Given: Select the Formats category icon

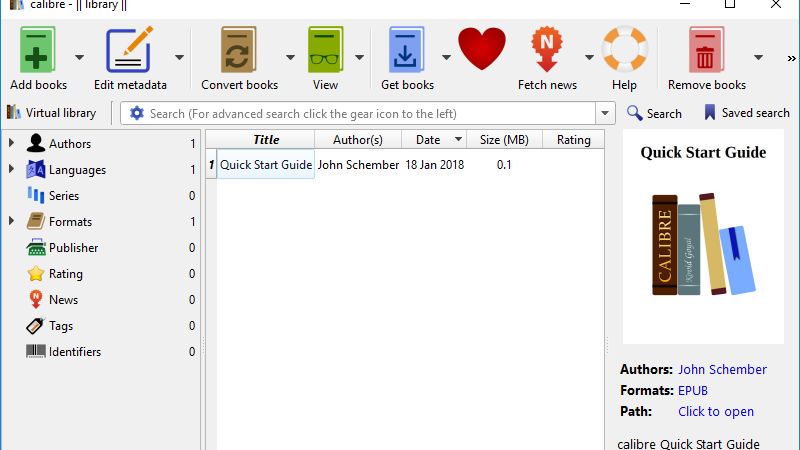Looking at the screenshot, I should tap(36, 221).
